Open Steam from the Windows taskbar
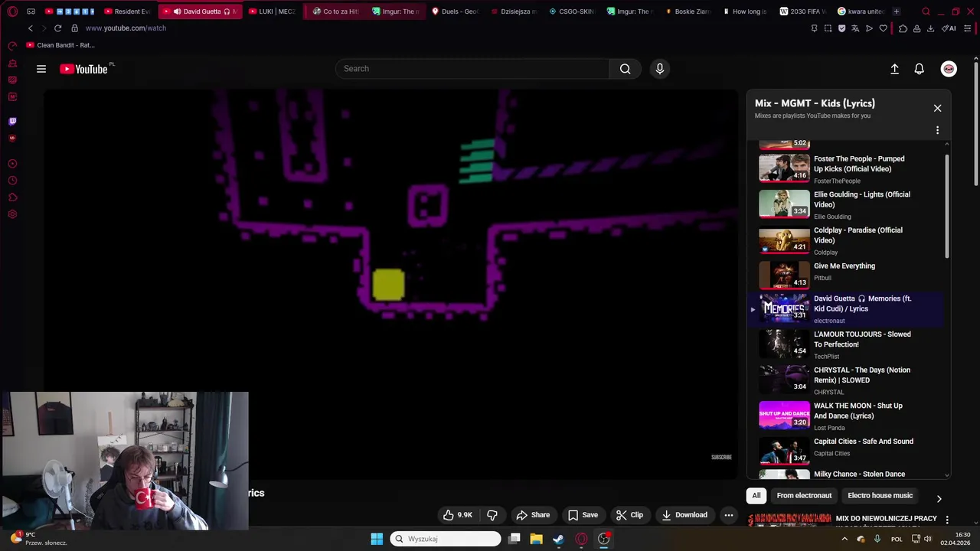This screenshot has height=551, width=980. (558, 539)
